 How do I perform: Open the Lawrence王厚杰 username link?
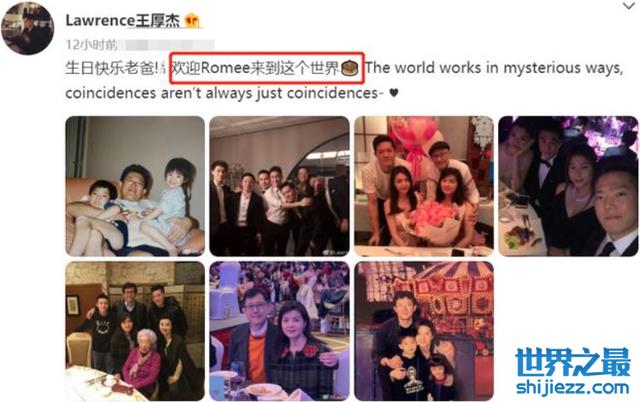tap(123, 20)
